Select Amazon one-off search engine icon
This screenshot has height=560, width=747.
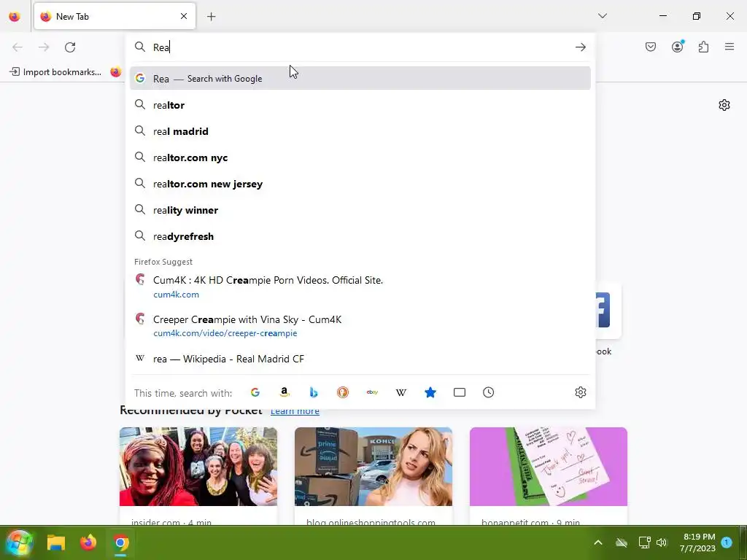[285, 392]
